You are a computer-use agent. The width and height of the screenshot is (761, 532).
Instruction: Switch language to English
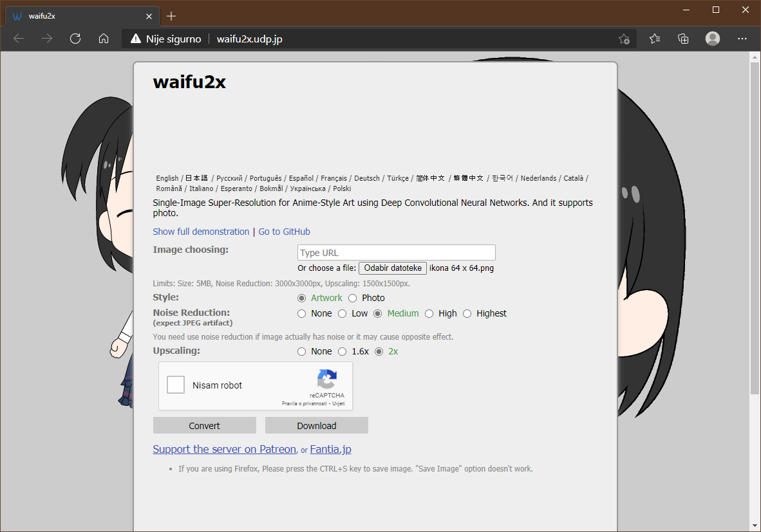167,178
